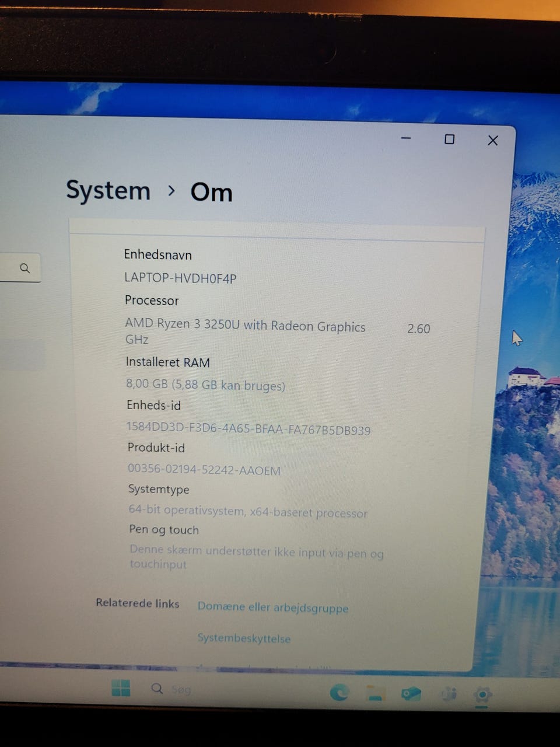Select the Settings gear icon in the taskbar
The width and height of the screenshot is (560, 747).
[482, 695]
